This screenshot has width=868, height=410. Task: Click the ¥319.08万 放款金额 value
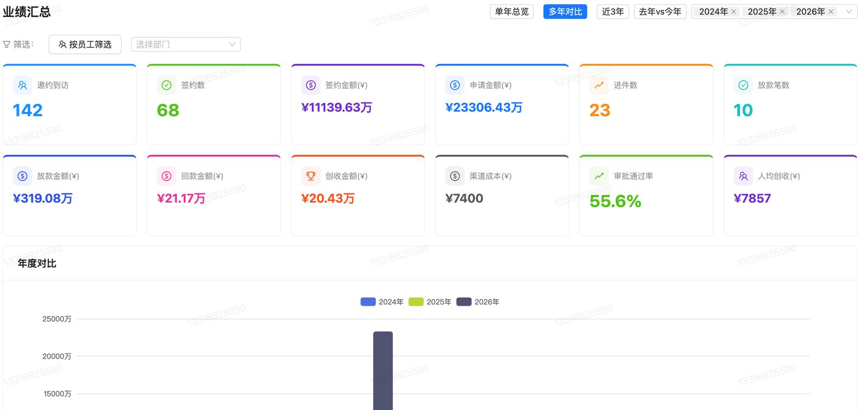[x=43, y=198]
